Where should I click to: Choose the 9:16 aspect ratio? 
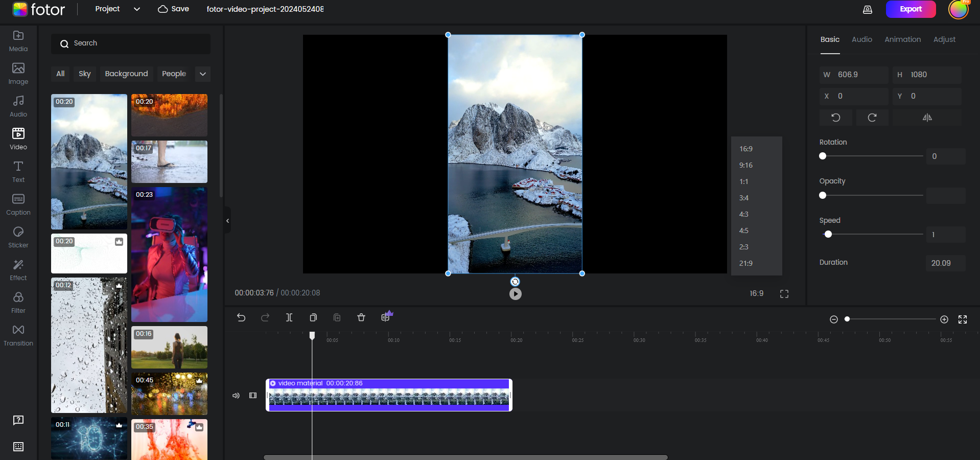(757, 165)
